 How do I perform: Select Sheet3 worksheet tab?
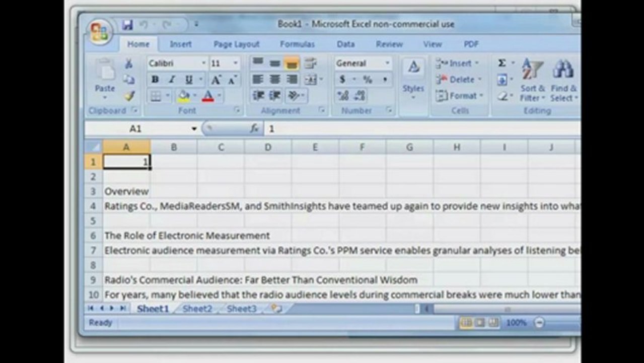241,309
